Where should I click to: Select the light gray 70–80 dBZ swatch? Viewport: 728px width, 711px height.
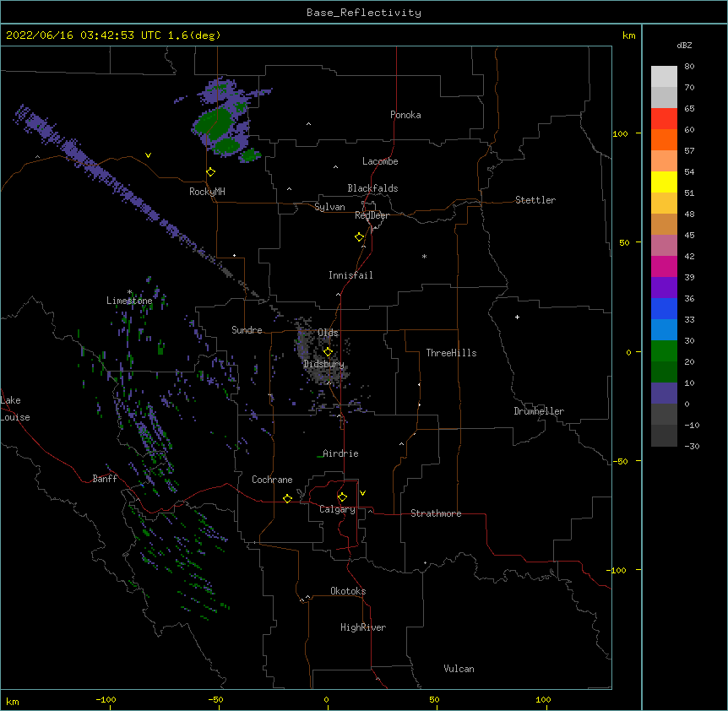664,76
